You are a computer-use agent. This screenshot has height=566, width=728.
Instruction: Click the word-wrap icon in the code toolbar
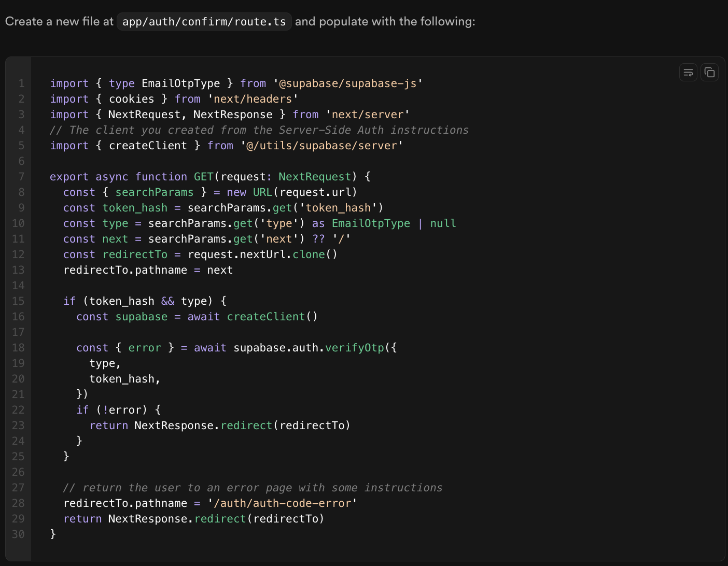pyautogui.click(x=688, y=72)
